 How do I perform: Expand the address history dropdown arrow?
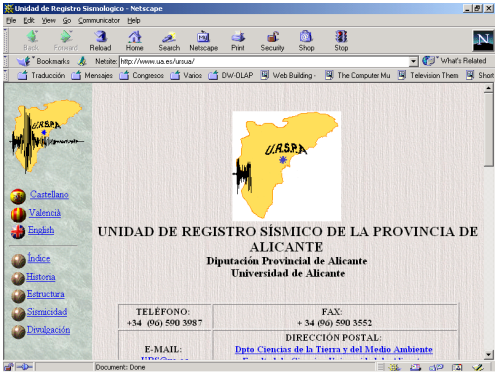click(x=413, y=61)
